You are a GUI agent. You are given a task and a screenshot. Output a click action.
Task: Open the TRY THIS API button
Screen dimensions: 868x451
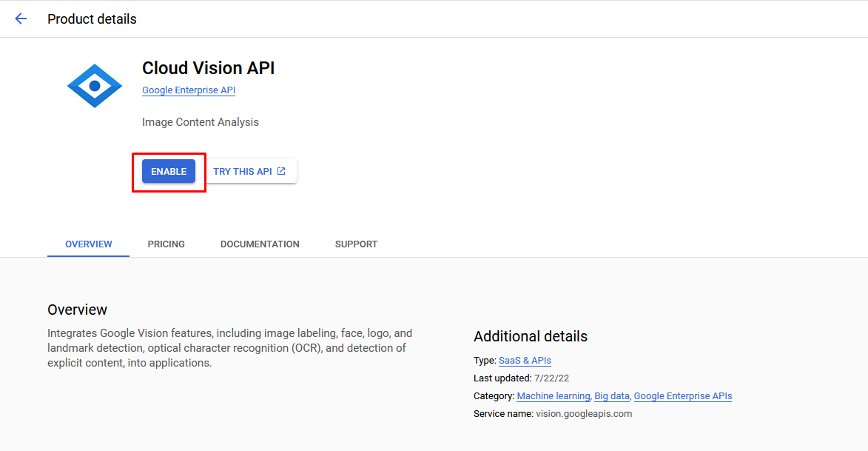(x=249, y=172)
